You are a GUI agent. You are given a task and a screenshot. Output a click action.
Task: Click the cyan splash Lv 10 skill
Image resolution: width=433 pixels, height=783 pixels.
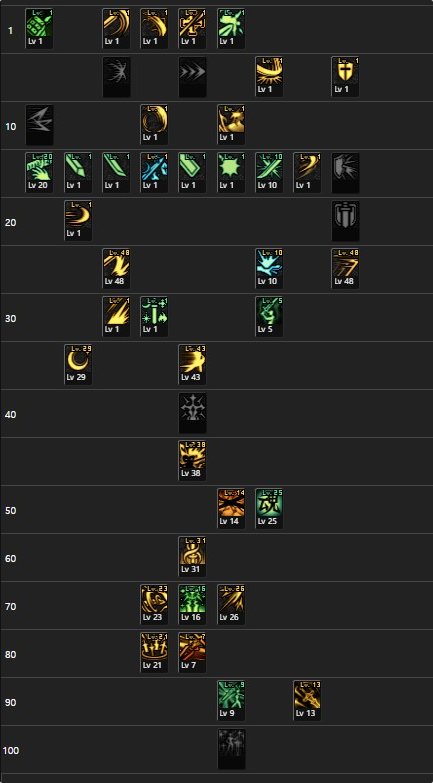tap(269, 269)
